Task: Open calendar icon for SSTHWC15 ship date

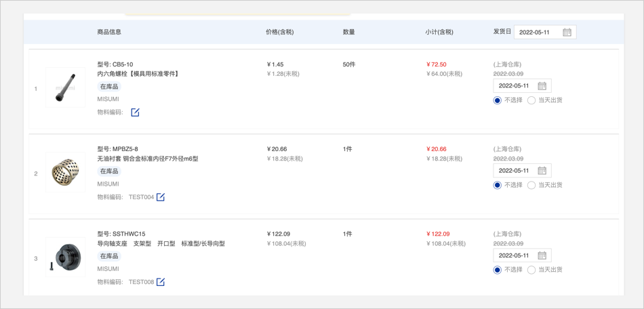Action: coord(542,255)
